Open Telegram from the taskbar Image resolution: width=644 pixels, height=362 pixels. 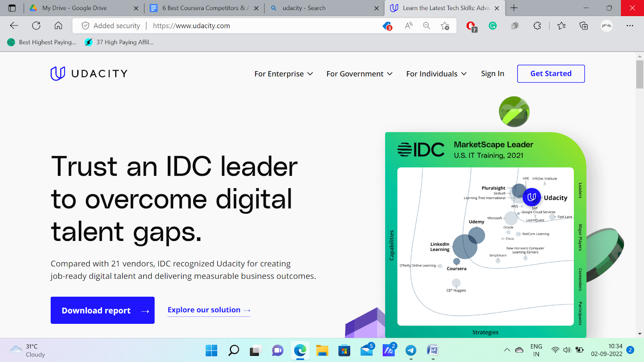pyautogui.click(x=411, y=350)
